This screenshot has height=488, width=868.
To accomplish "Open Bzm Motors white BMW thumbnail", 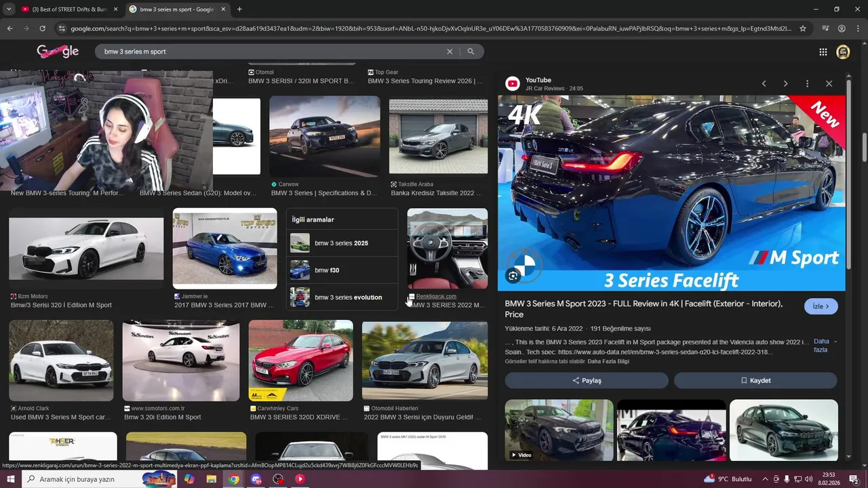I will [86, 249].
